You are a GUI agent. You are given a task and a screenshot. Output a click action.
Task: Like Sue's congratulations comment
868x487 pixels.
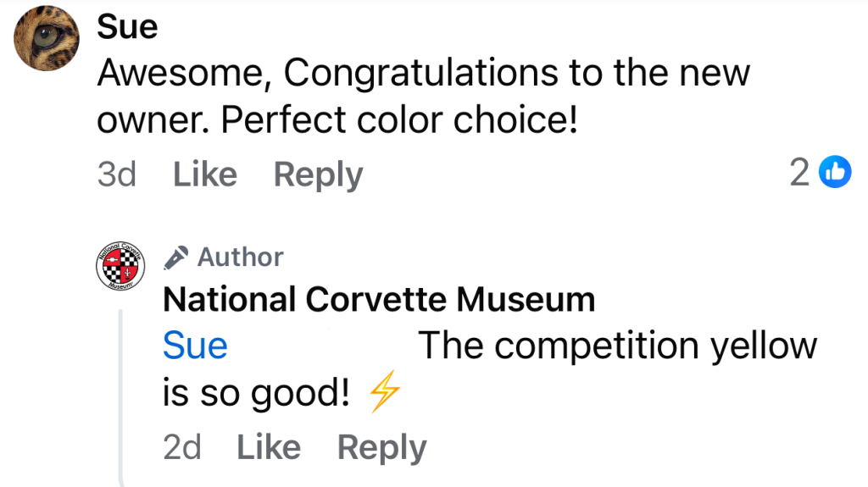204,174
